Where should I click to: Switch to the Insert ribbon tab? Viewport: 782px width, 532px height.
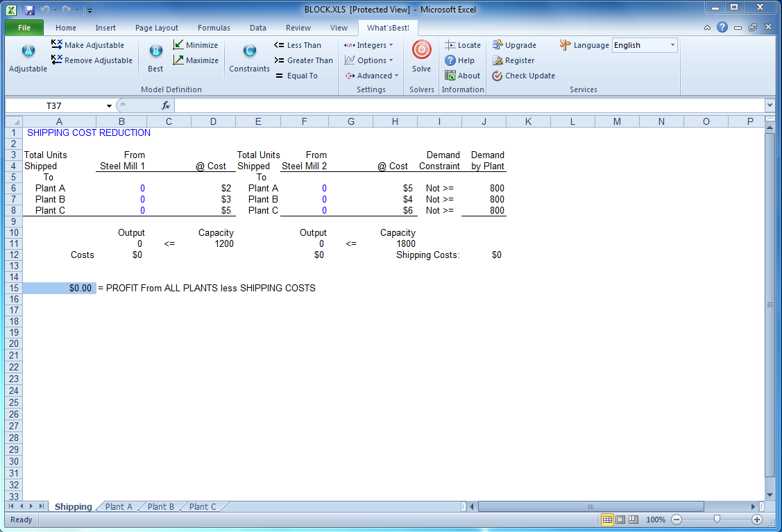pos(105,28)
